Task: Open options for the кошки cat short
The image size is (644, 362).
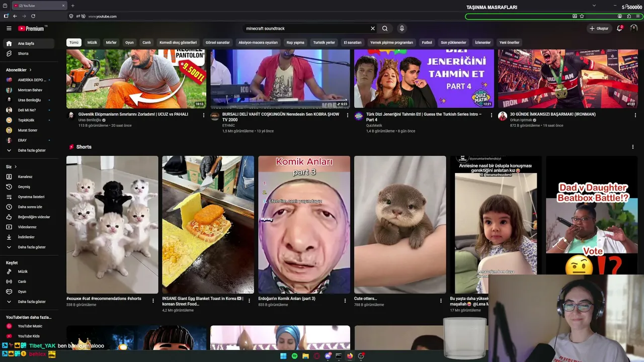Action: pyautogui.click(x=153, y=301)
